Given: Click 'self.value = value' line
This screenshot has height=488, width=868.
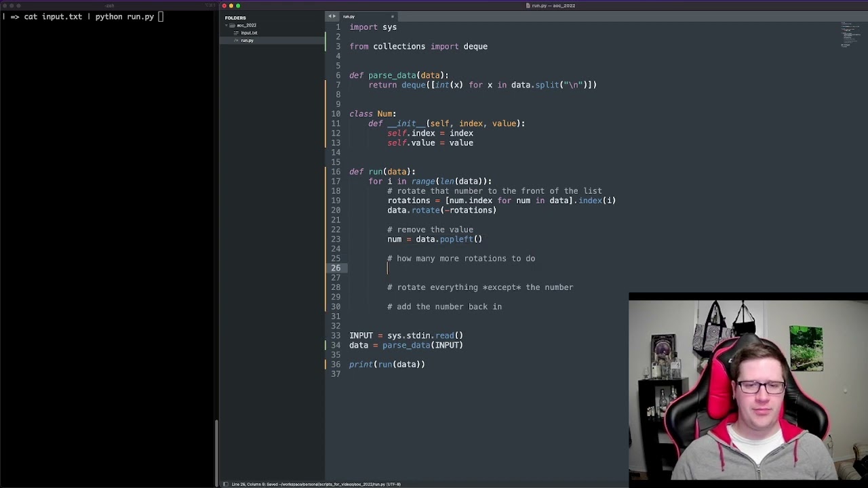Looking at the screenshot, I should coord(430,142).
